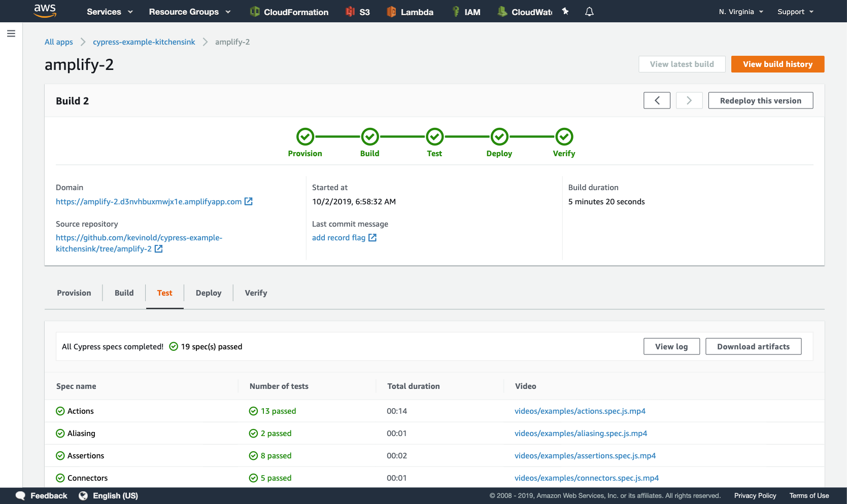Switch to the Deploy tab
The image size is (847, 504).
(x=209, y=293)
